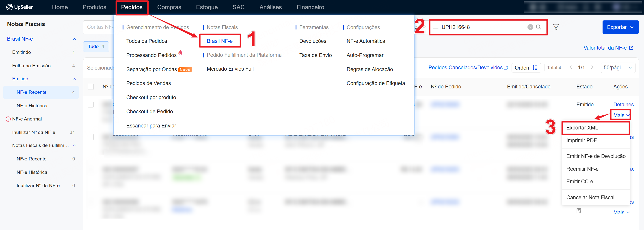
Task: Toggle the select-all header checkbox
Action: (91, 87)
